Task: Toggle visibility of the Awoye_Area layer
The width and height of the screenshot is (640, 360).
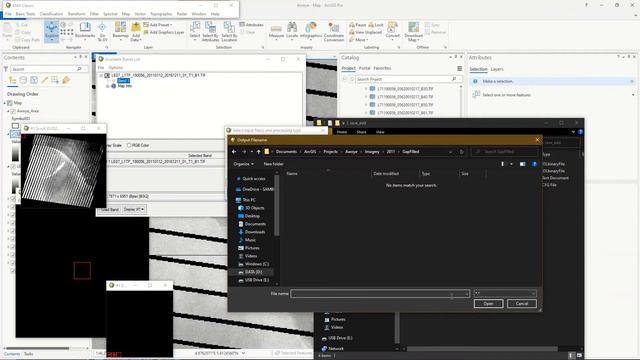Action: coord(13,111)
